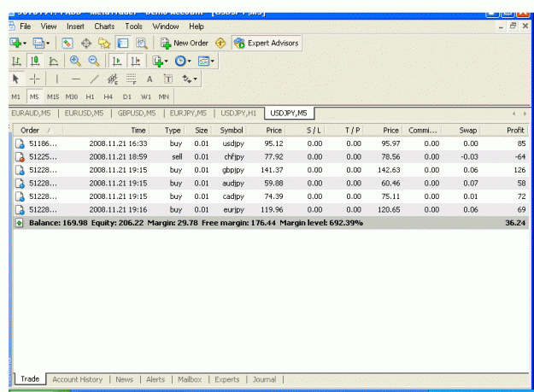Zoom out on the chart
The image size is (534, 392).
(x=94, y=61)
